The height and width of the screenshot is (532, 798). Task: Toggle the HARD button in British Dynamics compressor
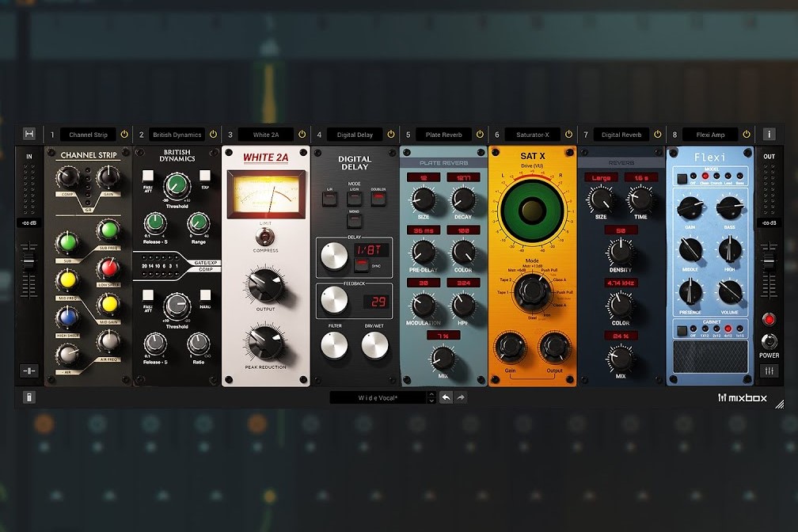(x=205, y=295)
